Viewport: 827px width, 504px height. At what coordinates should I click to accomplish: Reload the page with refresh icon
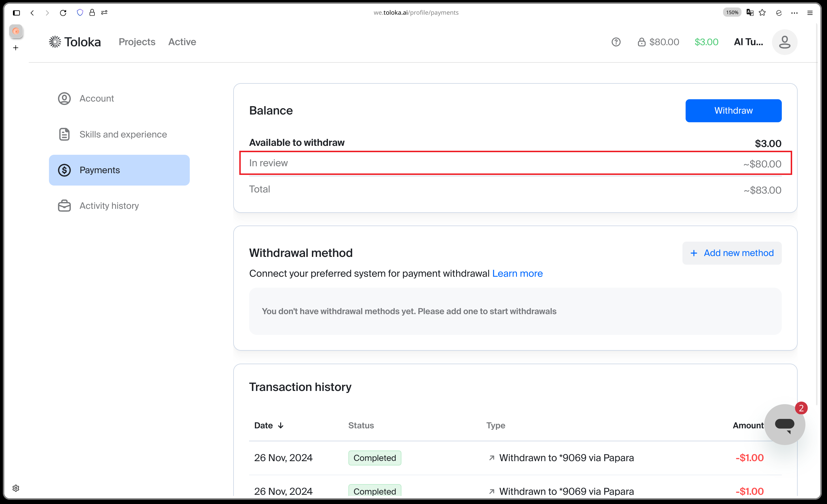click(x=63, y=13)
